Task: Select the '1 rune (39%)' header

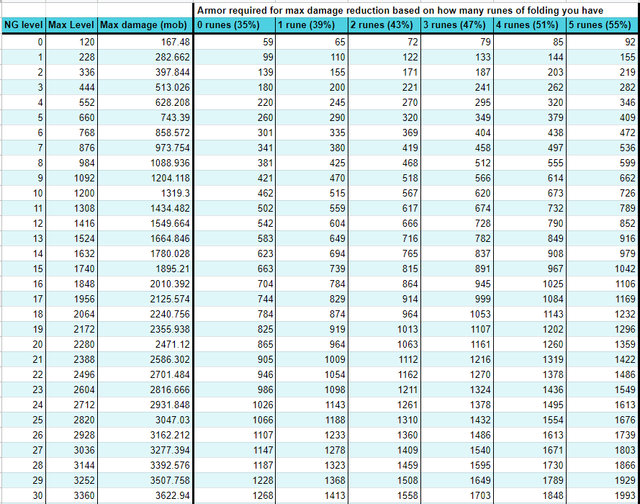Action: click(x=312, y=25)
